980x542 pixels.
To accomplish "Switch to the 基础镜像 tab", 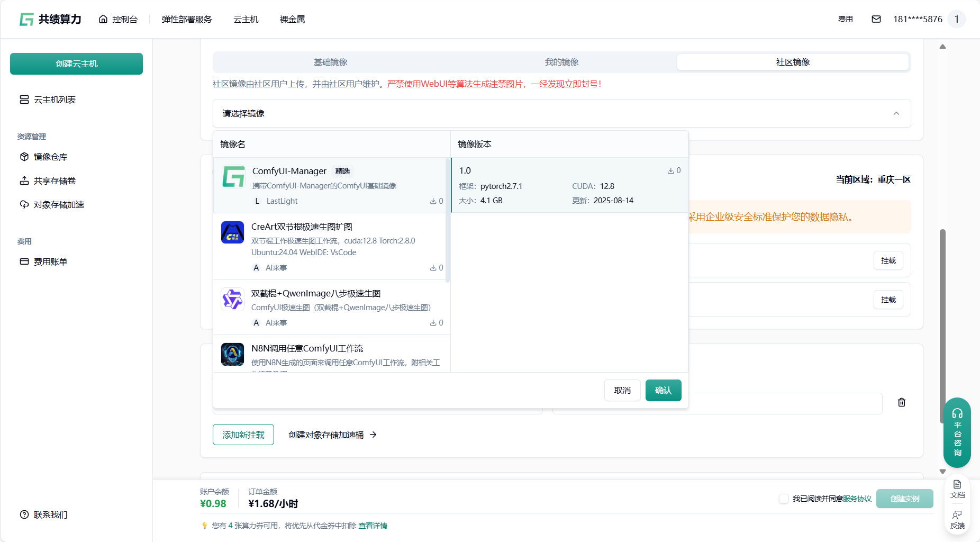I will tap(331, 62).
